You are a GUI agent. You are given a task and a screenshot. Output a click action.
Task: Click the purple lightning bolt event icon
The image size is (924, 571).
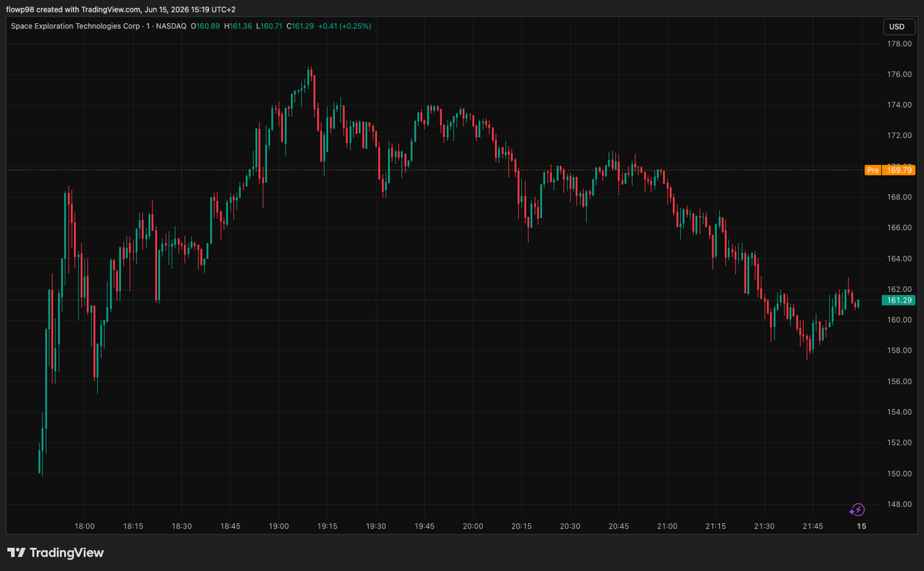pyautogui.click(x=857, y=509)
